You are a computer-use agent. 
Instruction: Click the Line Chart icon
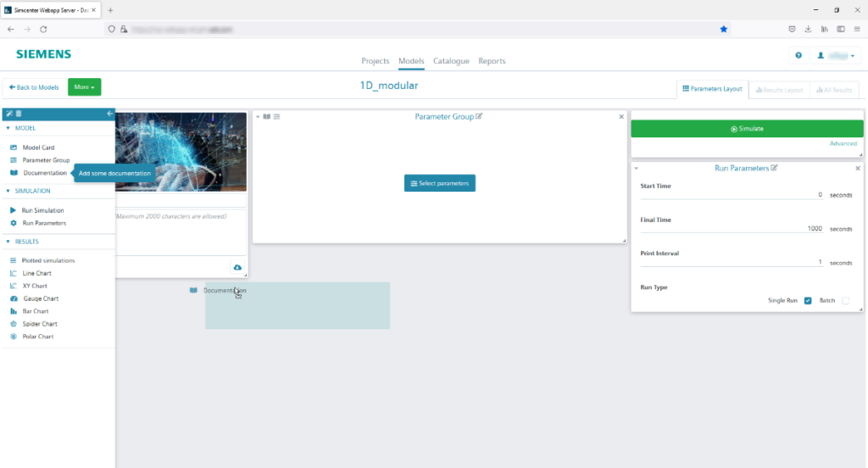14,273
